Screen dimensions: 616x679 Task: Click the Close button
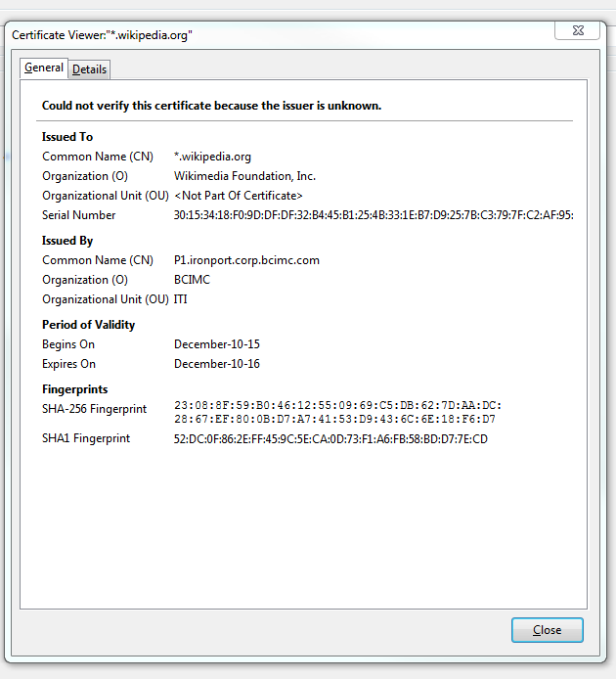point(548,630)
